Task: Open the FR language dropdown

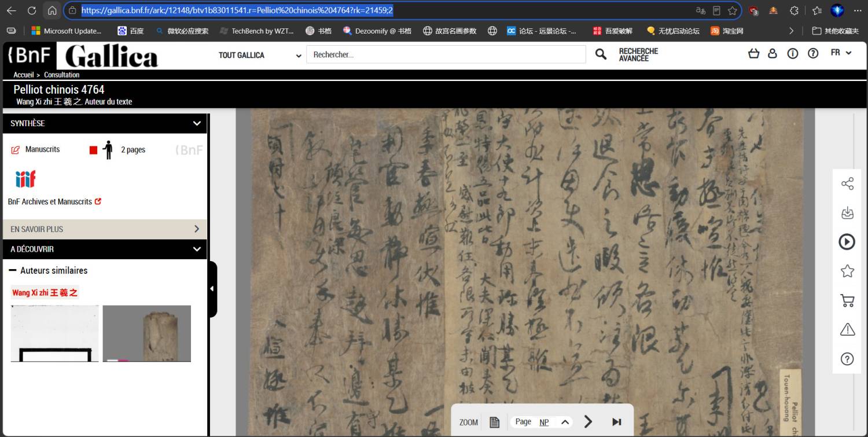Action: coord(841,53)
